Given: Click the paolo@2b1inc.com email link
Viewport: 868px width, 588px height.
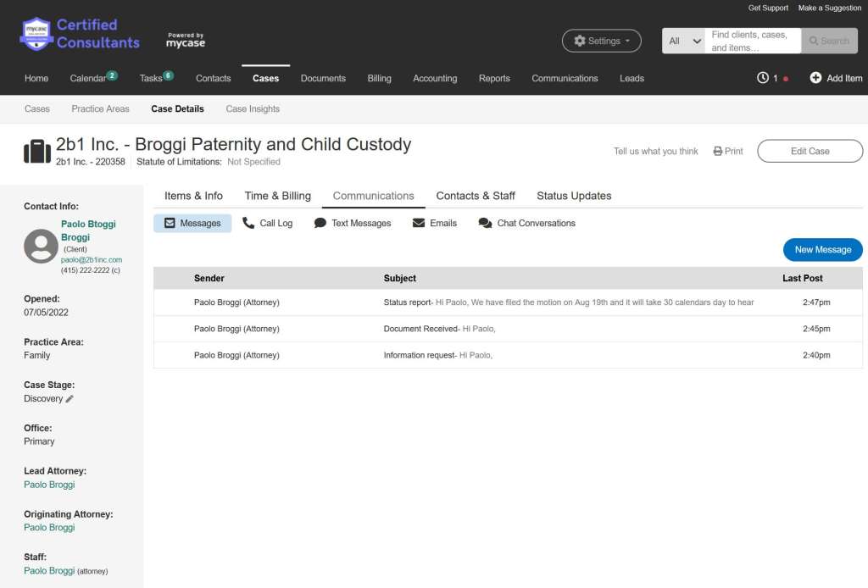Looking at the screenshot, I should 92,259.
